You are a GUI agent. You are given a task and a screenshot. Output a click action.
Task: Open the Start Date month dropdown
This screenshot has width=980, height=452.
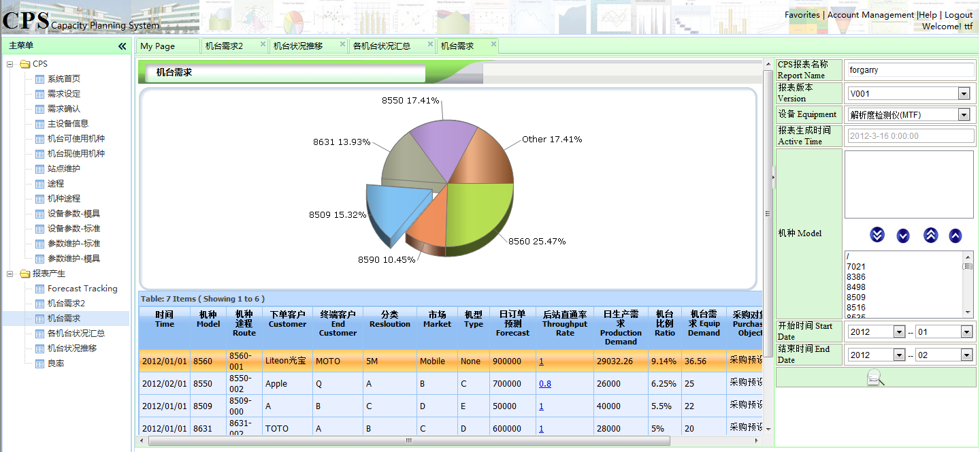tap(966, 332)
